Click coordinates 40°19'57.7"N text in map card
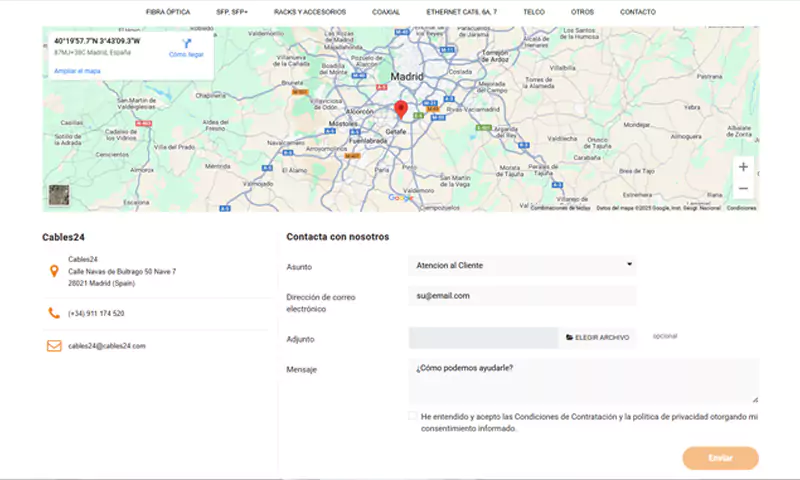The width and height of the screenshot is (800, 480). tap(97, 41)
